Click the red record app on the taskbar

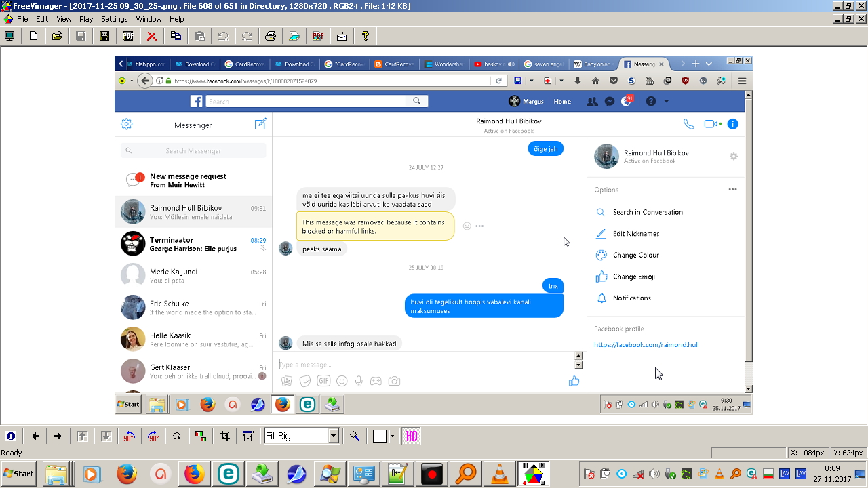(431, 474)
